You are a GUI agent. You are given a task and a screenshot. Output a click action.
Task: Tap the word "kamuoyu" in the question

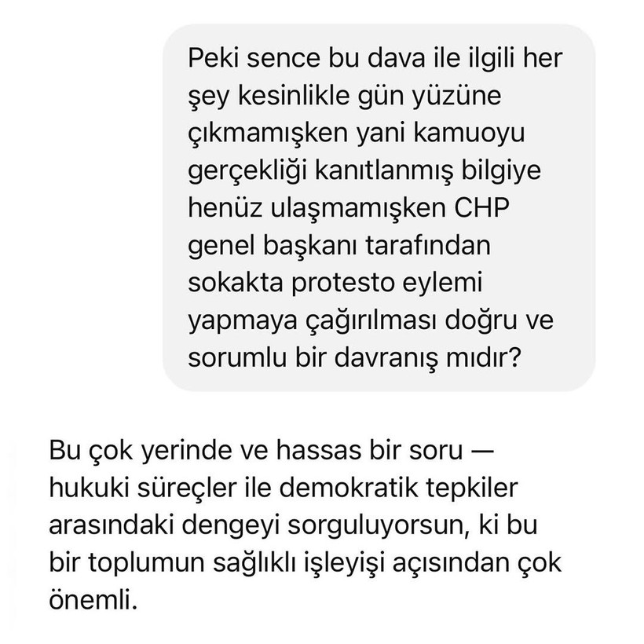point(469,134)
